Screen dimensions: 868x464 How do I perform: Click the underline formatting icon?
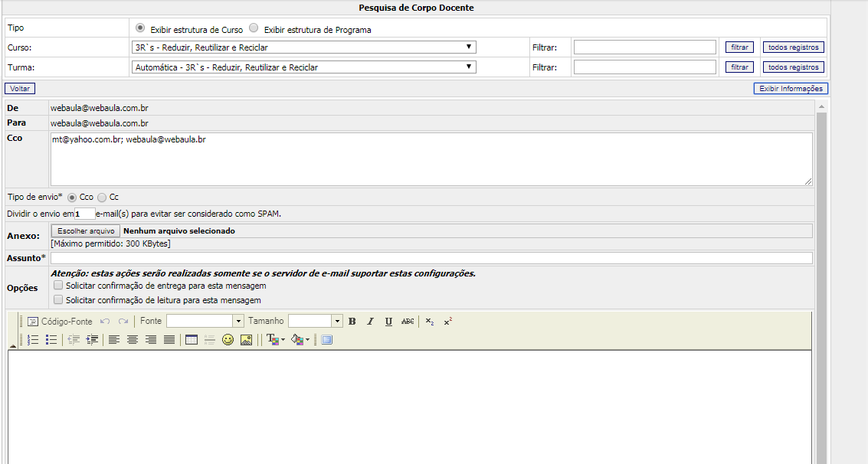[x=388, y=322]
